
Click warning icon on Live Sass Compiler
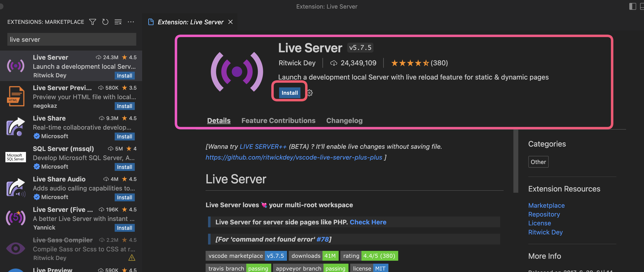[x=132, y=258]
